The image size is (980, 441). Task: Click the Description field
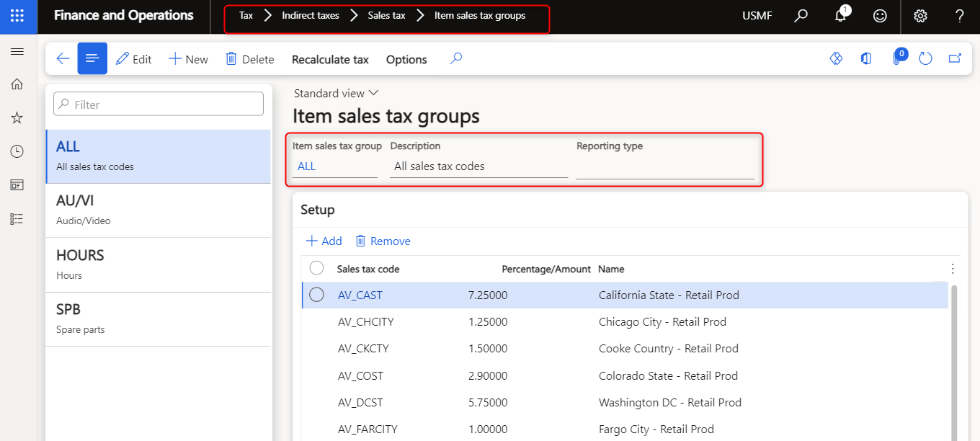(x=479, y=166)
